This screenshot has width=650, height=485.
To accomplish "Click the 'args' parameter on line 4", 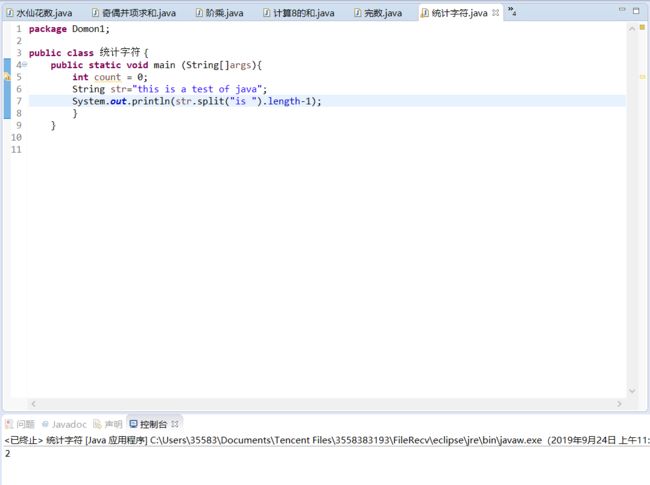I will click(x=240, y=65).
